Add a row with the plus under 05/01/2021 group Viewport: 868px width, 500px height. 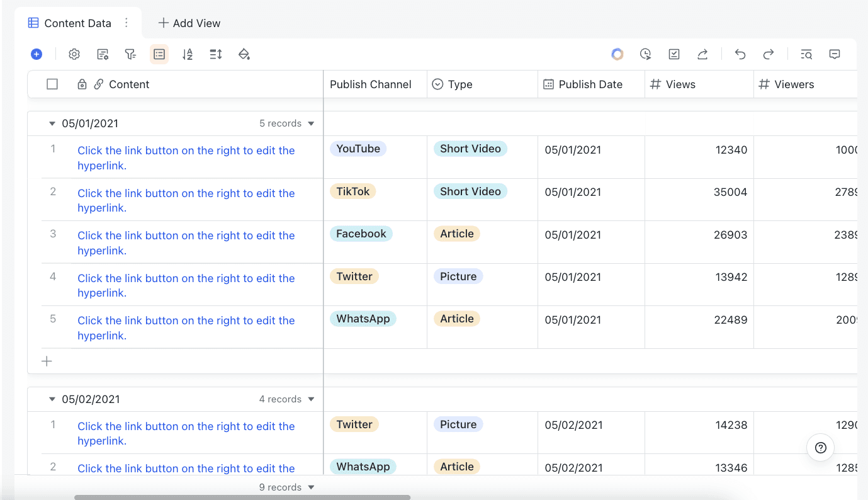[47, 361]
